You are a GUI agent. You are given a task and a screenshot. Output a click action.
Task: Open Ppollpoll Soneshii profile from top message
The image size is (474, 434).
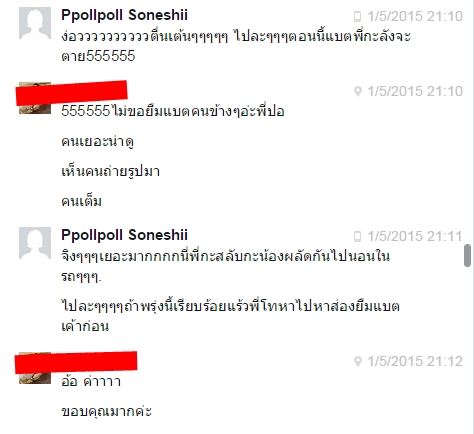point(124,15)
